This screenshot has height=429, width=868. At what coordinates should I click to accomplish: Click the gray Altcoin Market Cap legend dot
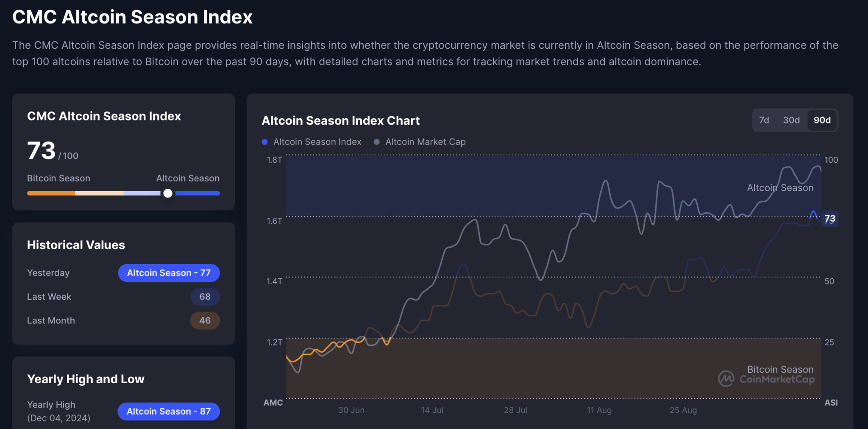(x=376, y=142)
